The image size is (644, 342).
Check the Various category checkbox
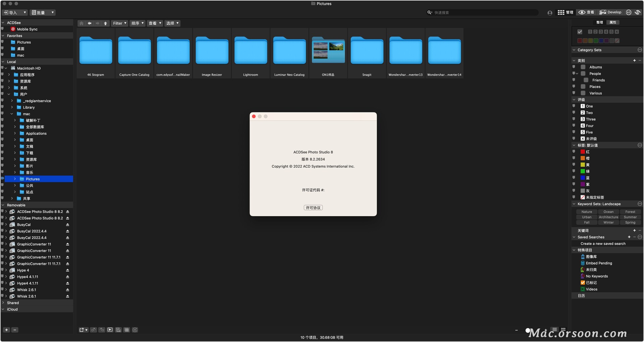tap(583, 93)
